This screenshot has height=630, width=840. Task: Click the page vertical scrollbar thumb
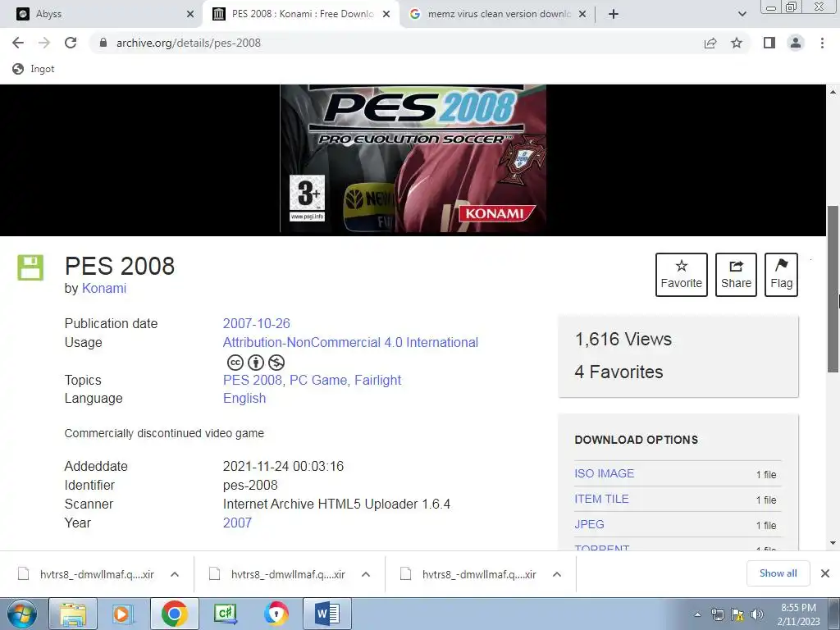pyautogui.click(x=833, y=290)
